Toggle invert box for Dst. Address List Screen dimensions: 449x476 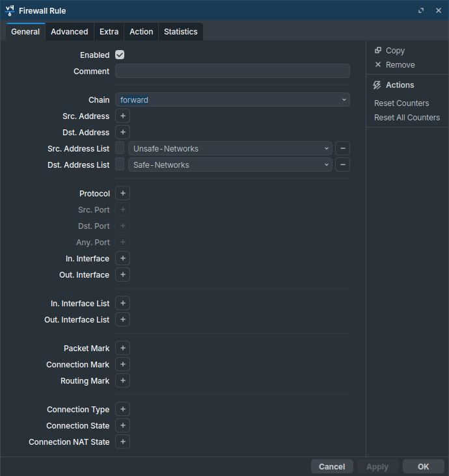[120, 165]
